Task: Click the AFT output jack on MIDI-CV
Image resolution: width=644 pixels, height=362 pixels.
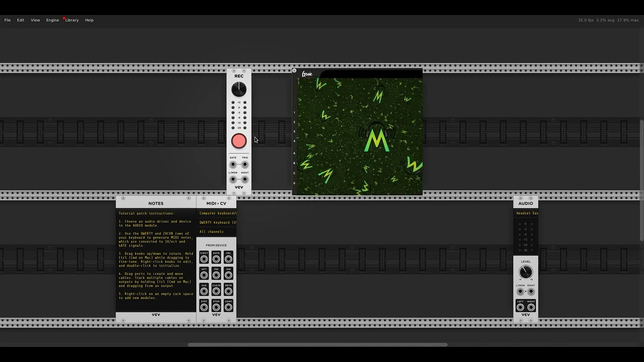Action: (x=204, y=275)
